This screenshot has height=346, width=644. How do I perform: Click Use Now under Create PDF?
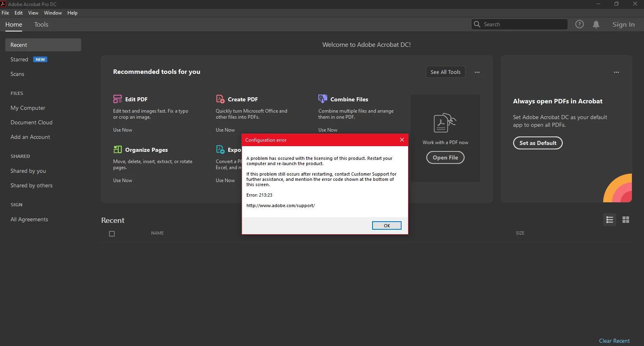click(225, 130)
